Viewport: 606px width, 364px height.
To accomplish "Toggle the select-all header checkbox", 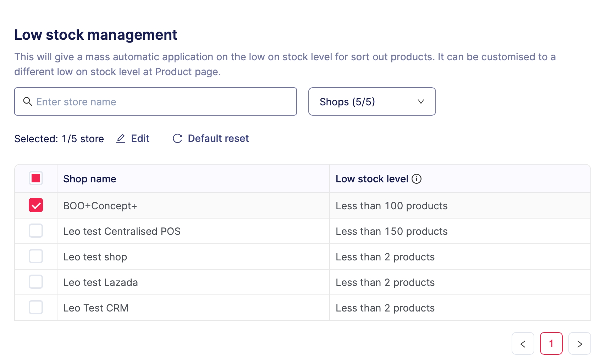I will tap(36, 178).
